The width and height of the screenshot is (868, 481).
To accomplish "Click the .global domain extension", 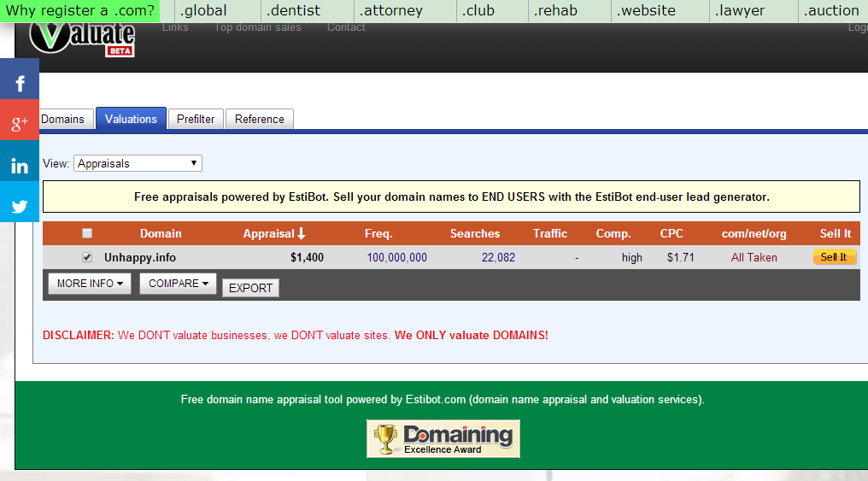I will click(x=203, y=10).
